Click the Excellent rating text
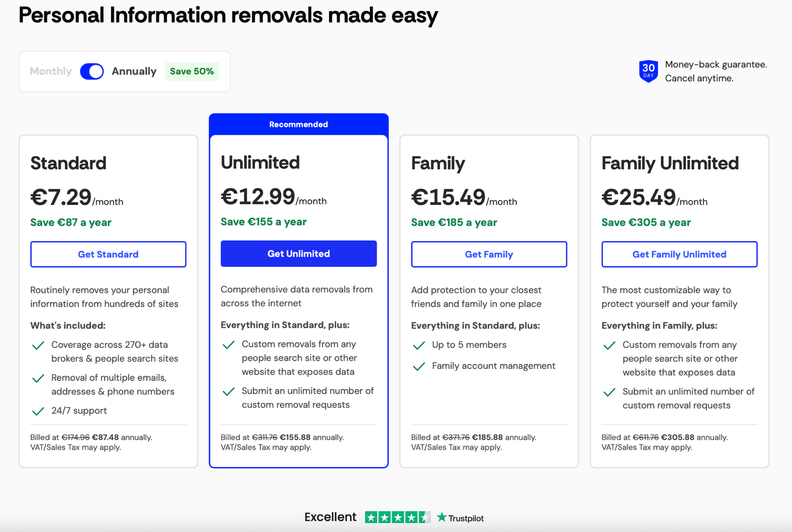This screenshot has height=532, width=792. (x=330, y=517)
